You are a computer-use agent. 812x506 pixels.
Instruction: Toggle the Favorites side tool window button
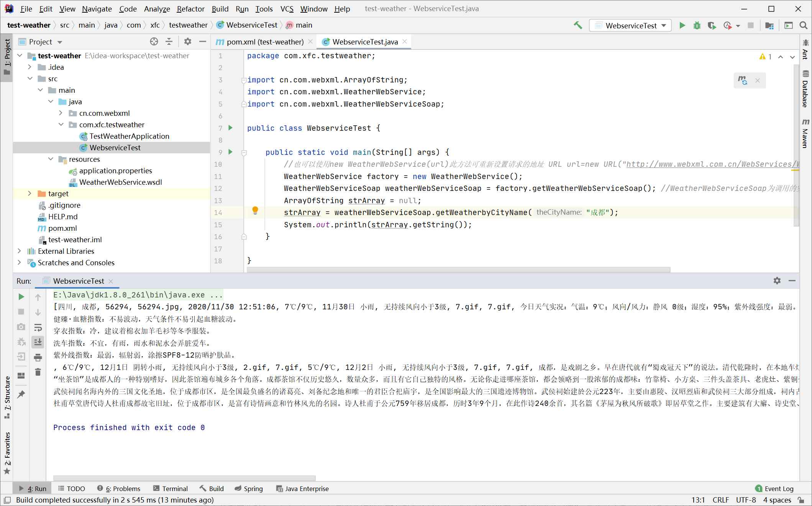pos(7,453)
